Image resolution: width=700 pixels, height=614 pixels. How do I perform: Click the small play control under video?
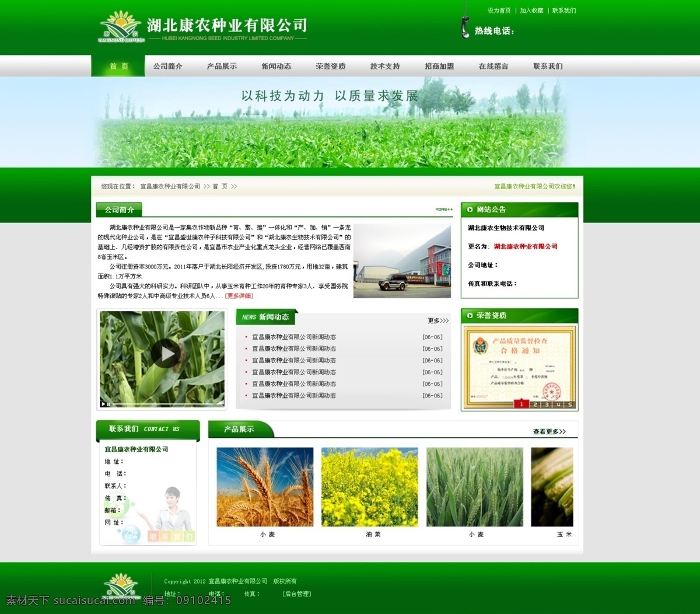click(103, 403)
